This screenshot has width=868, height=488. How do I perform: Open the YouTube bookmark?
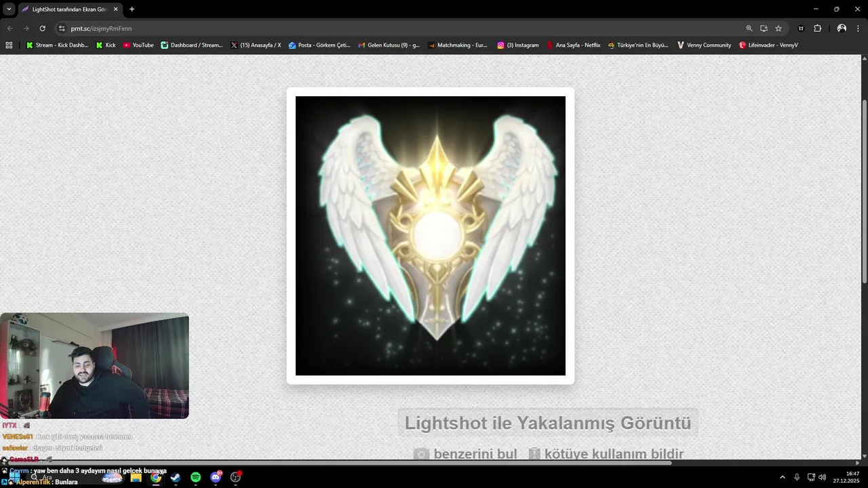138,45
